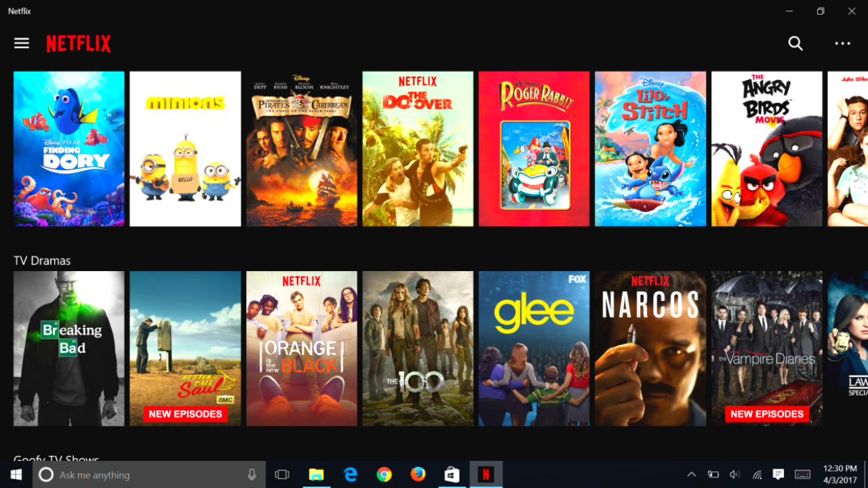868x488 pixels.
Task: Launch File Explorer from taskbar
Action: (x=316, y=474)
